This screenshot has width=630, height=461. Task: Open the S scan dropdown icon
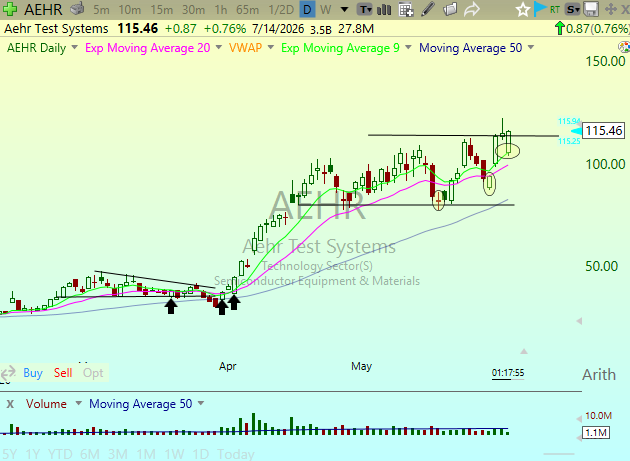(x=573, y=9)
